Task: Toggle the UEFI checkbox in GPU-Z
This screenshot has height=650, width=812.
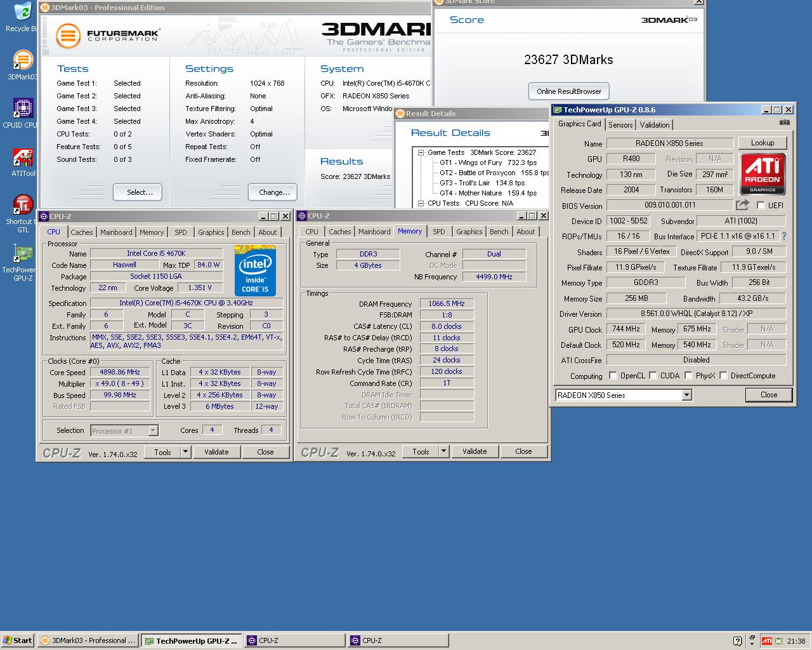Action: pyautogui.click(x=761, y=206)
